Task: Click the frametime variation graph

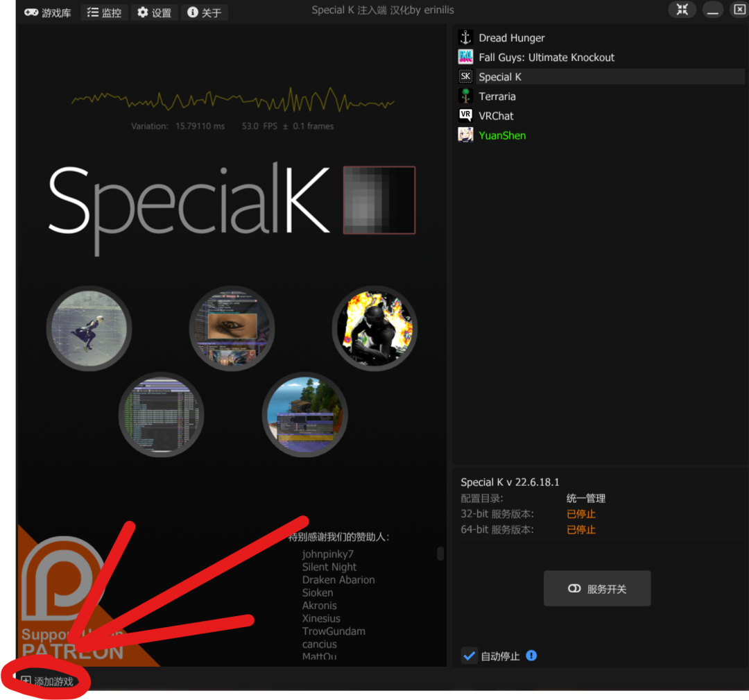Action: (x=232, y=101)
